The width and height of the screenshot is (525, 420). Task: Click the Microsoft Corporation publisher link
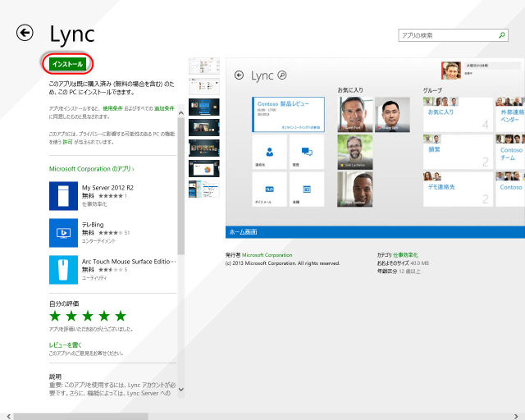267,255
